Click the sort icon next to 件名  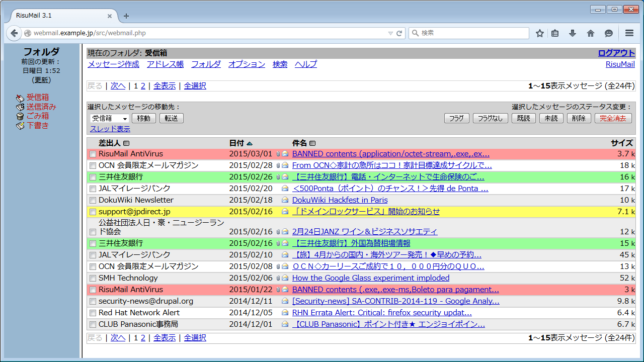coord(312,143)
